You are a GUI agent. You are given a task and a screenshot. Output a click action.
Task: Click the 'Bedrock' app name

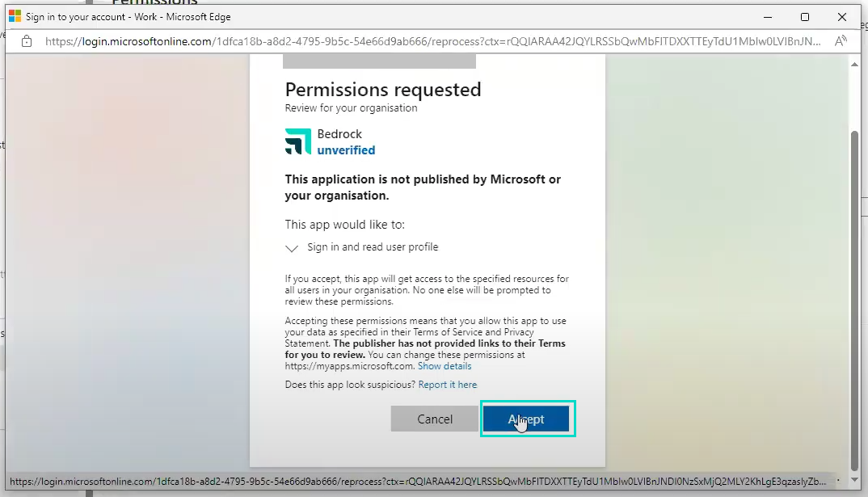[339, 134]
